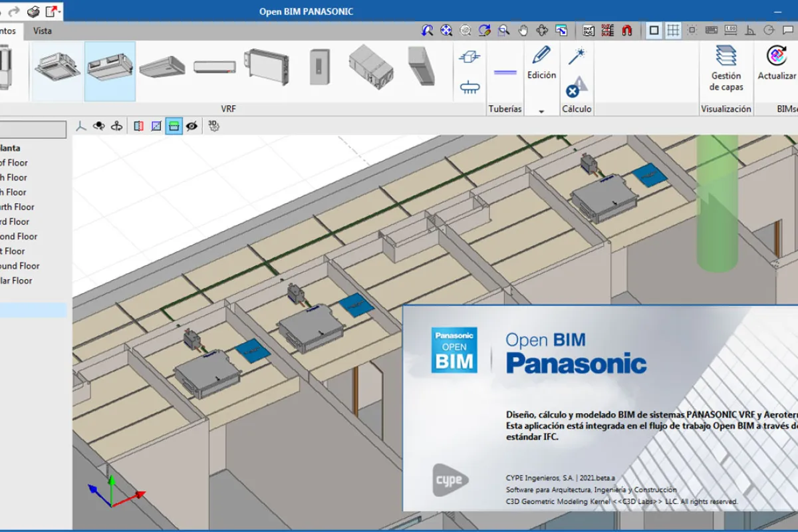Select the Fourth Floor row

pyautogui.click(x=17, y=207)
